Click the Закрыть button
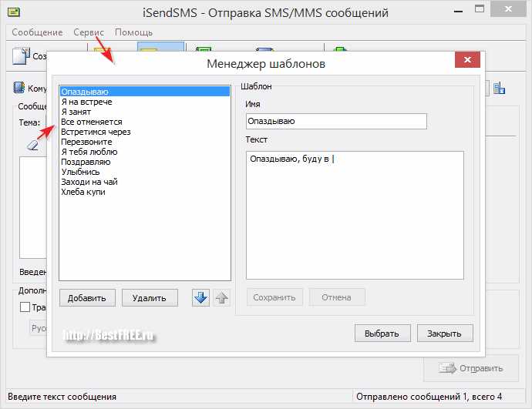 point(445,334)
